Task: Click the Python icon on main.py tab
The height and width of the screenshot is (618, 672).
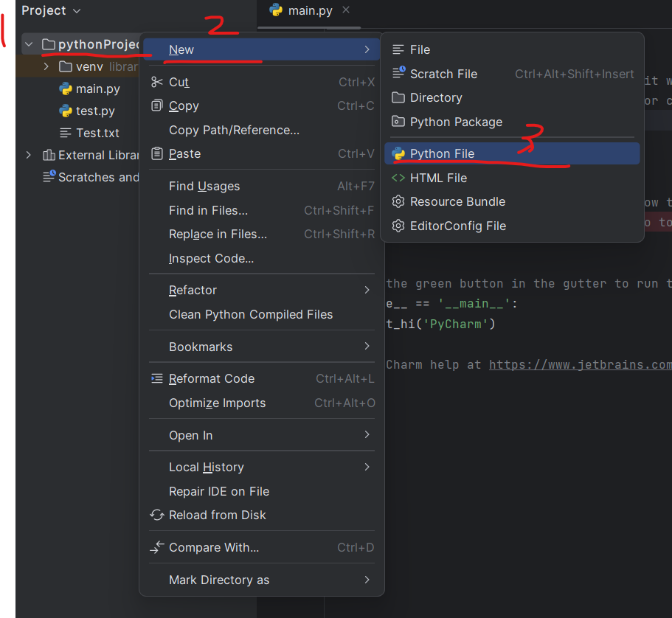Action: tap(276, 10)
